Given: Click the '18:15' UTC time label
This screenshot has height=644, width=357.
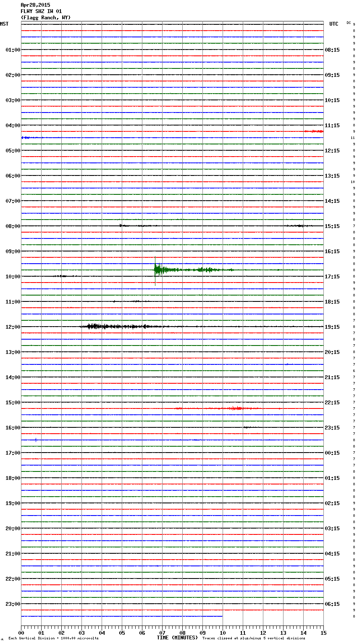Looking at the screenshot, I should point(332,302).
